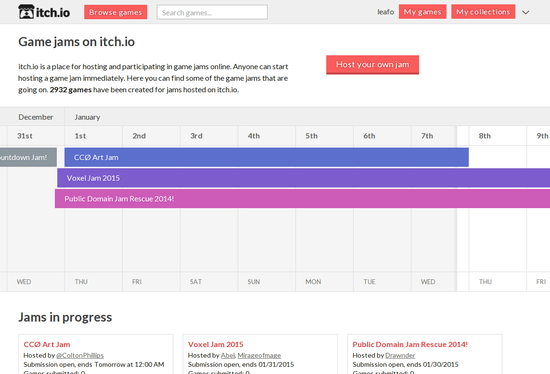Click the Browse games button
Screen dimensions: 550x374
[x=115, y=12]
